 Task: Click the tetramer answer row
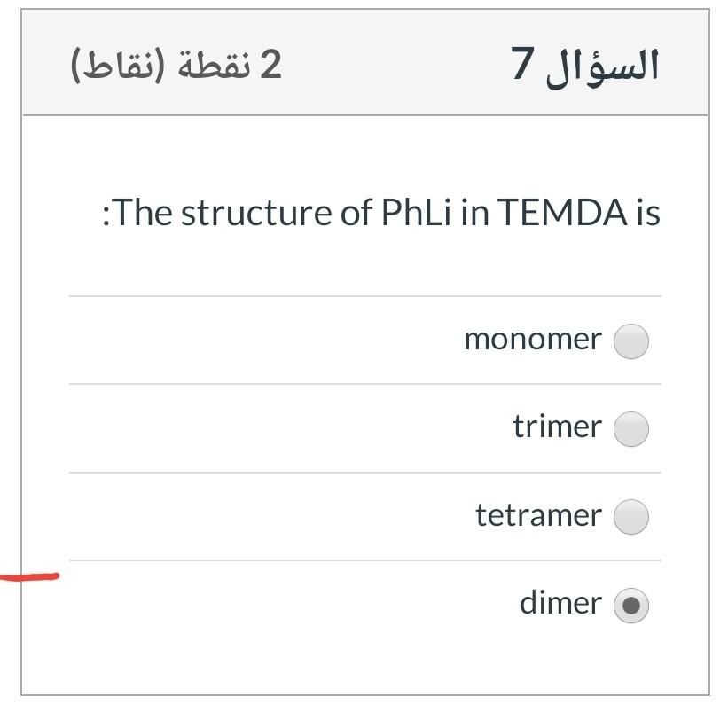364,515
